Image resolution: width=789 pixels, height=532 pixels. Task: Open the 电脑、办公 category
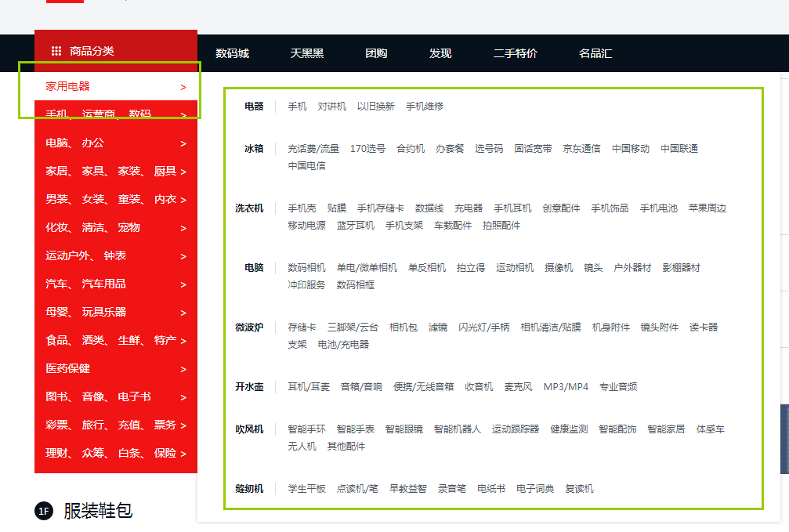tap(74, 143)
